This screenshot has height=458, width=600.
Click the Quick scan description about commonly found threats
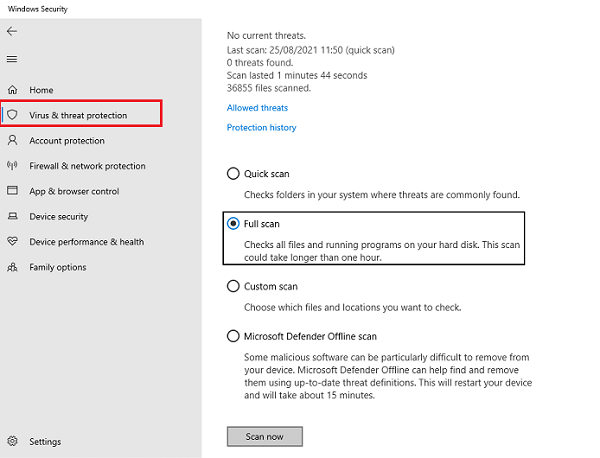[382, 195]
